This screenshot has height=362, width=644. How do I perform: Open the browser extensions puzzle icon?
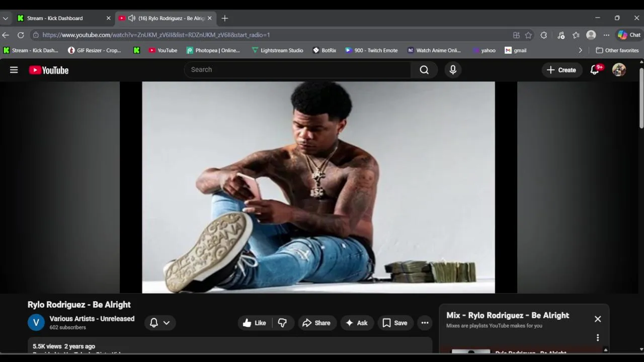point(544,35)
